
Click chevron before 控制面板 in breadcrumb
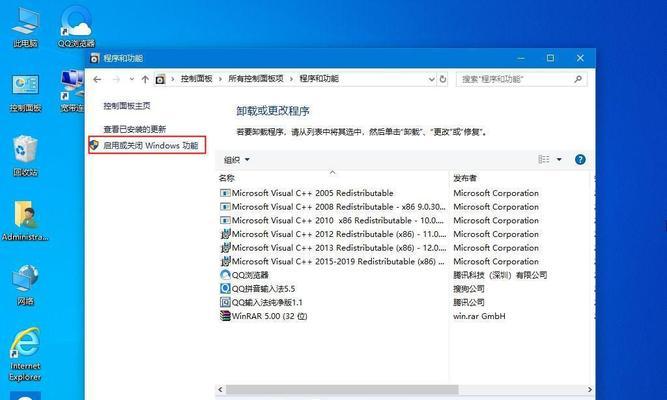[173, 79]
